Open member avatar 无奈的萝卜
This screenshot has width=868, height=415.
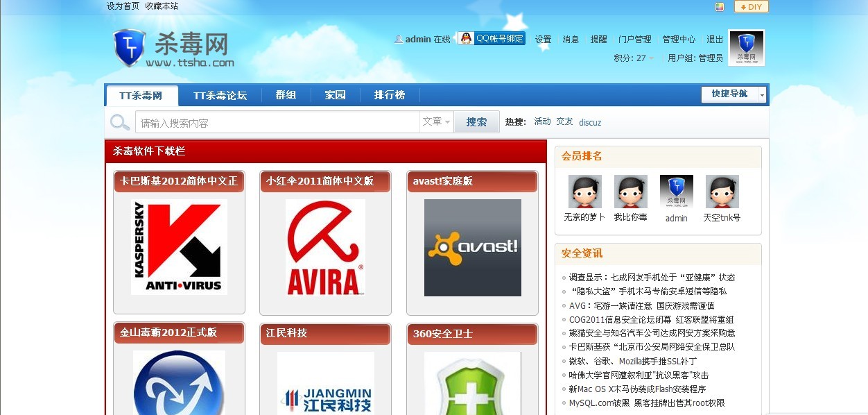click(585, 192)
